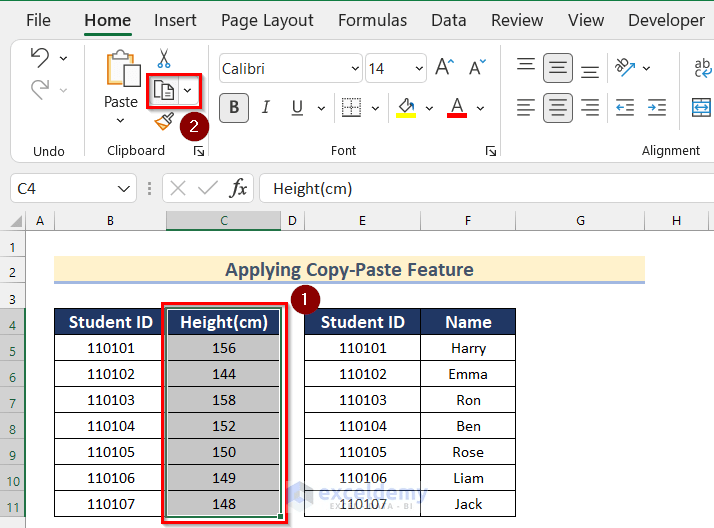714x528 pixels.
Task: Click the Cancel X icon in formula bar
Action: (x=178, y=188)
